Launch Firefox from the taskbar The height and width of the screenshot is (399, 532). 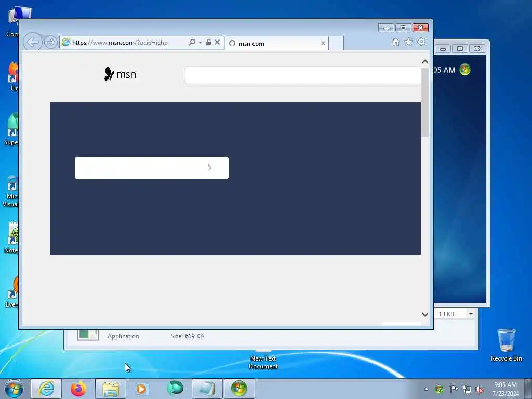pos(78,389)
